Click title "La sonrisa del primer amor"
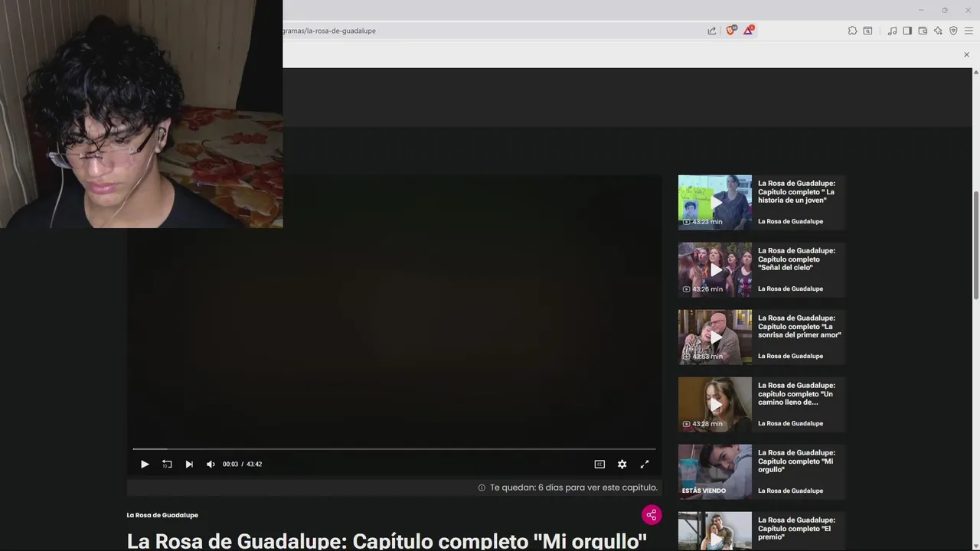The width and height of the screenshot is (980, 551). pyautogui.click(x=799, y=326)
